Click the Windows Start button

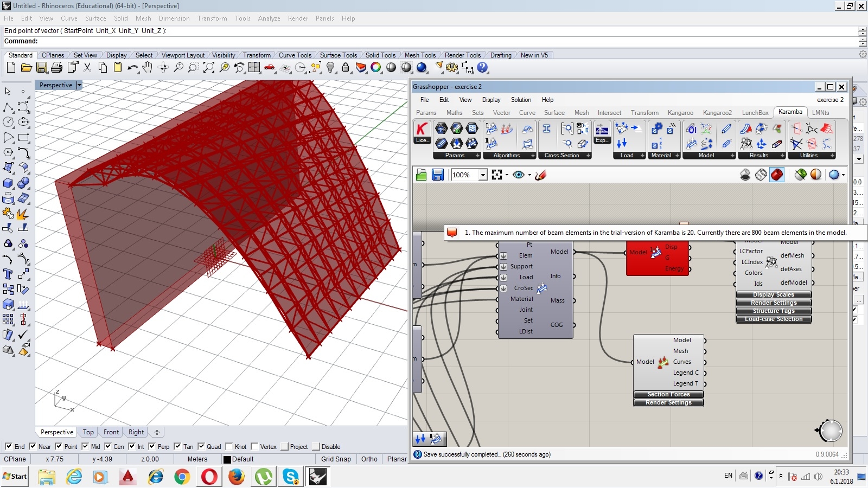pos(15,477)
